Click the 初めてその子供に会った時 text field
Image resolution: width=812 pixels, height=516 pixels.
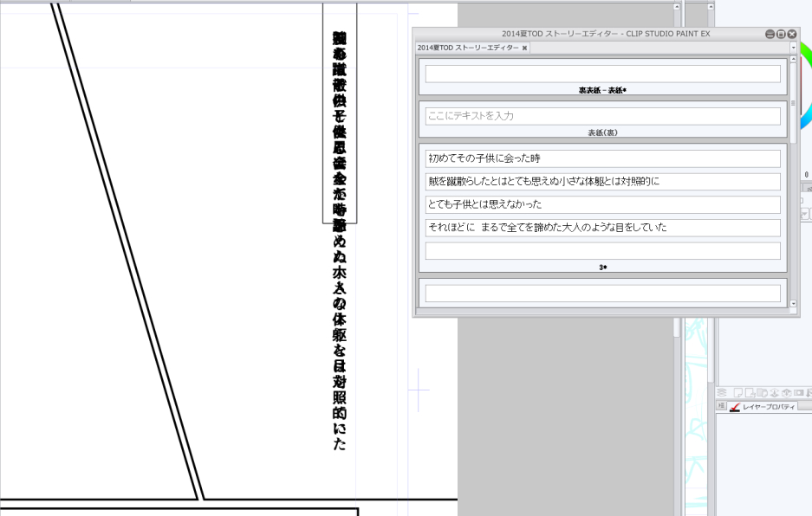click(x=603, y=158)
